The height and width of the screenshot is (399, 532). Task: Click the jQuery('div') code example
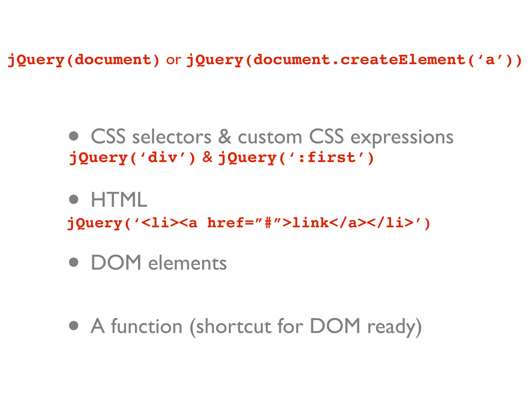[x=132, y=158]
